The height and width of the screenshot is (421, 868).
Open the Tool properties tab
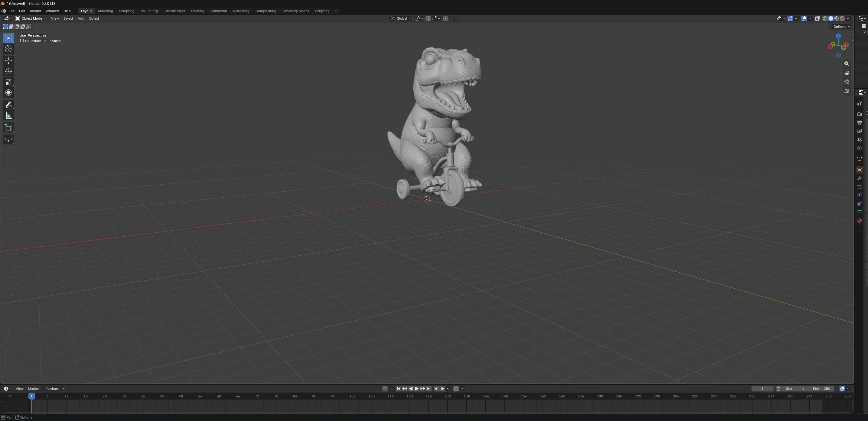859,103
